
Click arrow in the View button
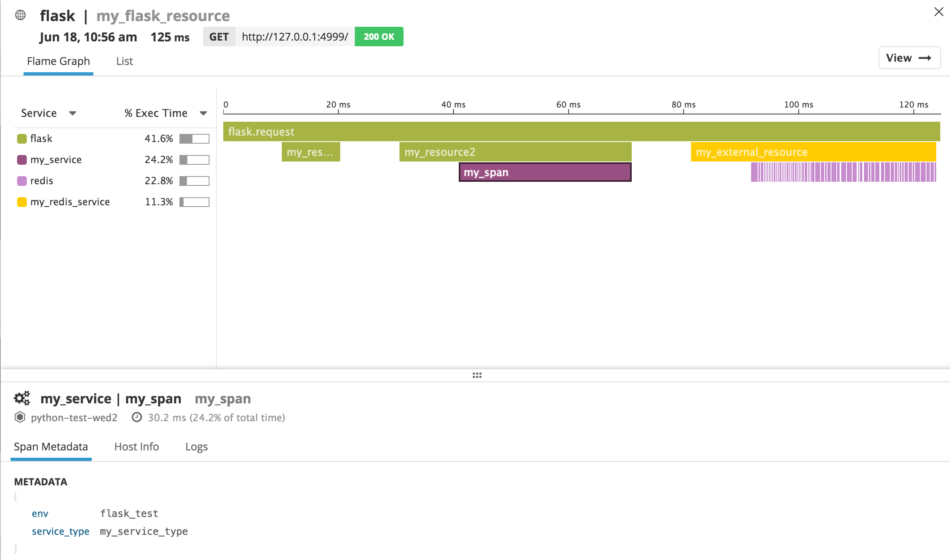(925, 58)
